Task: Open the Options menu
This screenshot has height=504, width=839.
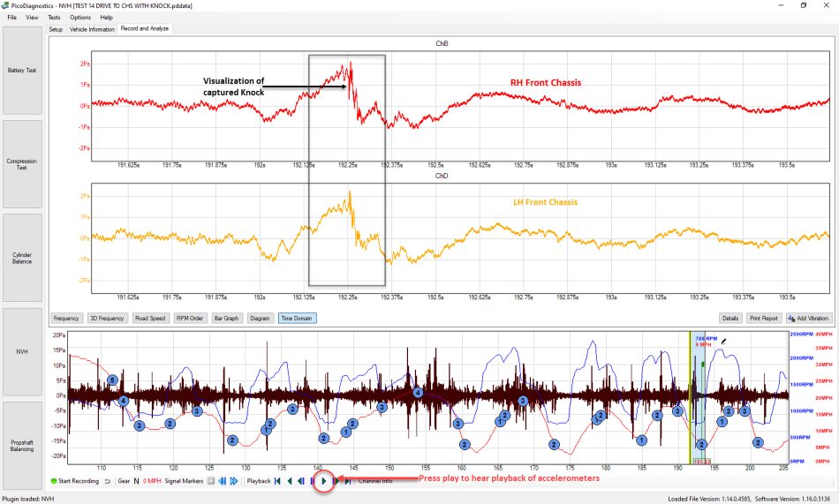Action: [80, 17]
